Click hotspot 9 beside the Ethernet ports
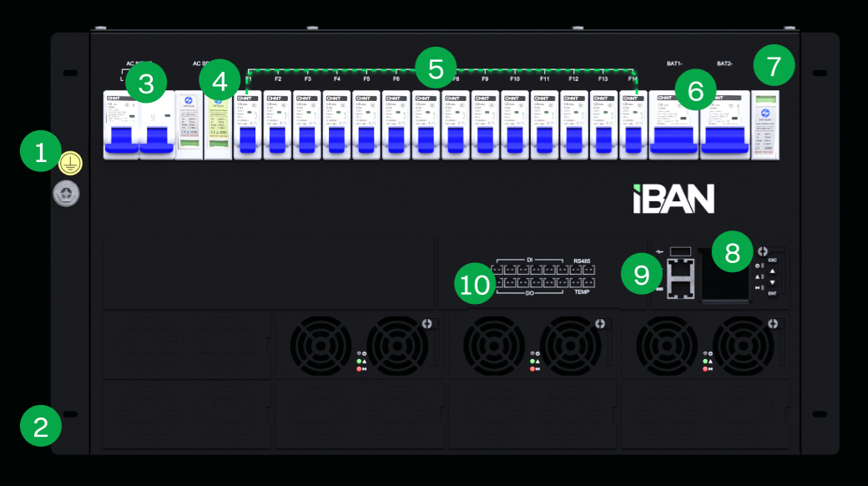The height and width of the screenshot is (486, 868). (642, 275)
